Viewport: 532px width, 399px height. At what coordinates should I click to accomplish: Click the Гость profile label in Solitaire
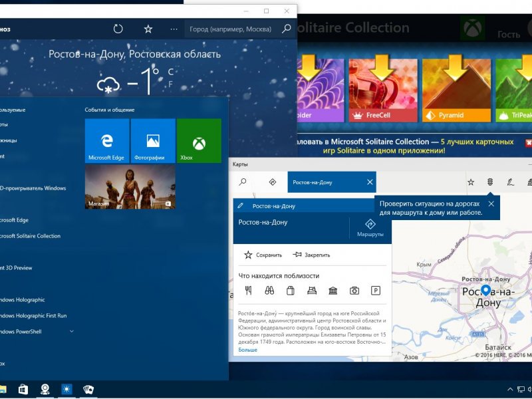click(x=509, y=35)
